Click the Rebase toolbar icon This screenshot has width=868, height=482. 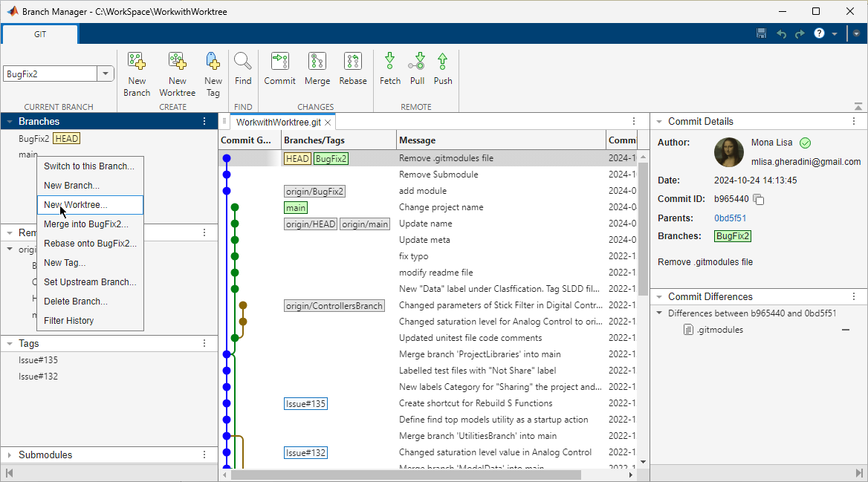click(x=353, y=68)
